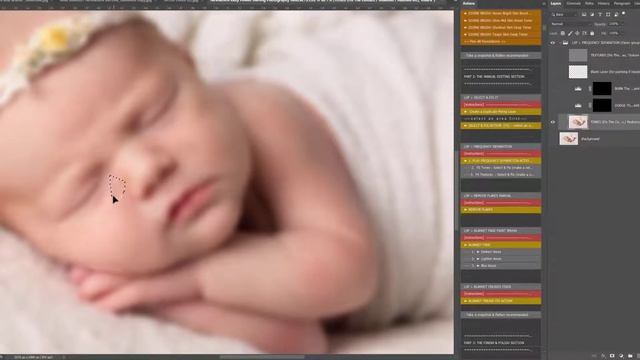Switch to the Paragraph tab
The height and width of the screenshot is (360, 640).
click(622, 3)
